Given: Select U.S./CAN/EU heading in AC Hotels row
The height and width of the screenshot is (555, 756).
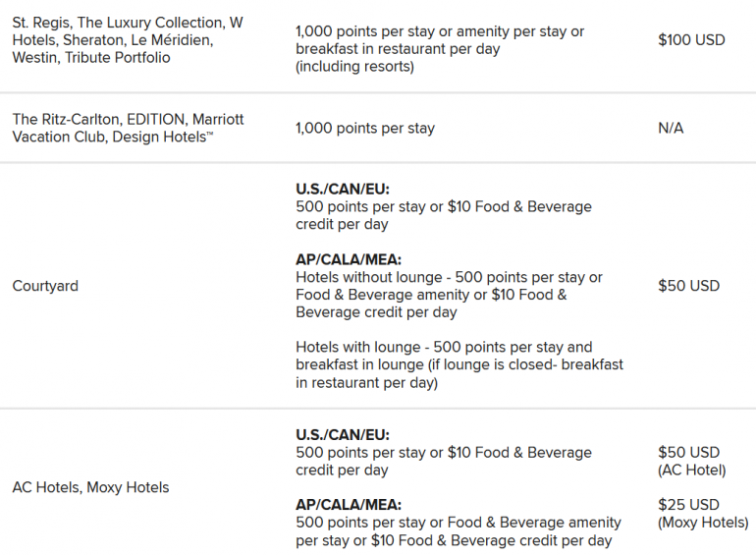Looking at the screenshot, I should [343, 435].
